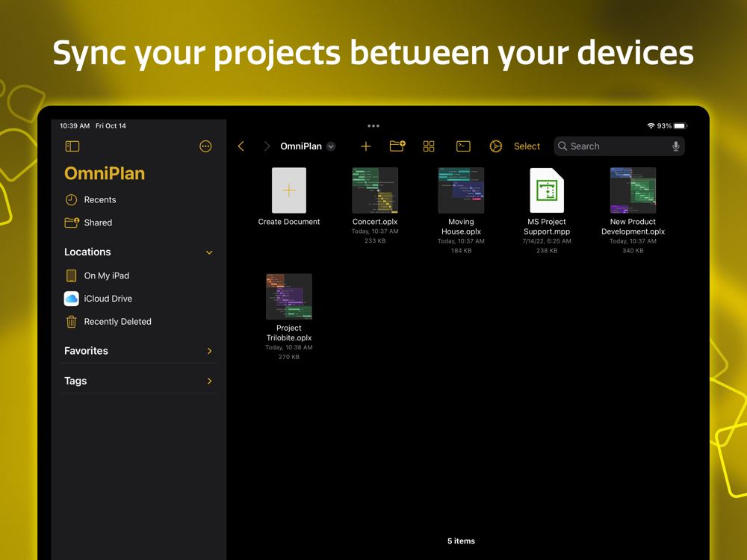747x560 pixels.
Task: Expand the Favorites section
Action: coord(209,351)
